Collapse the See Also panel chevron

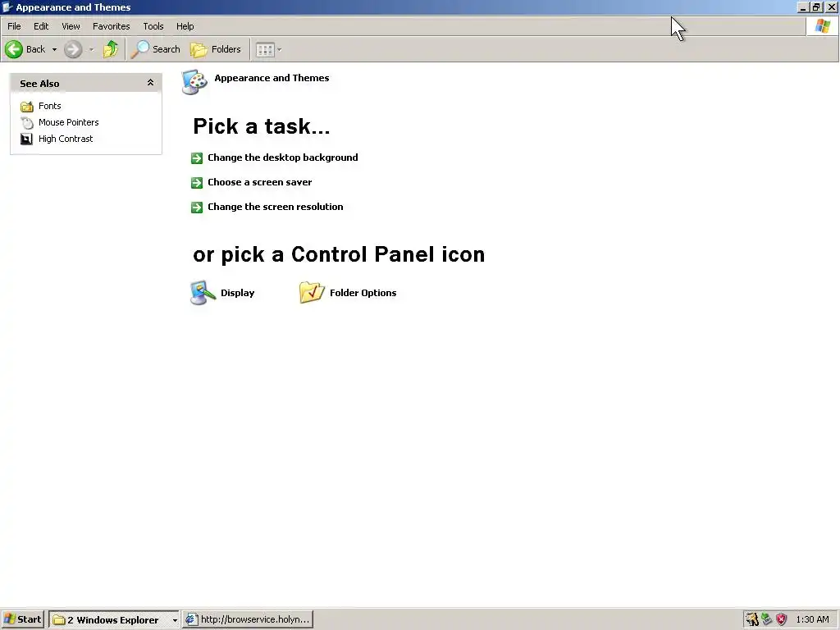point(151,83)
